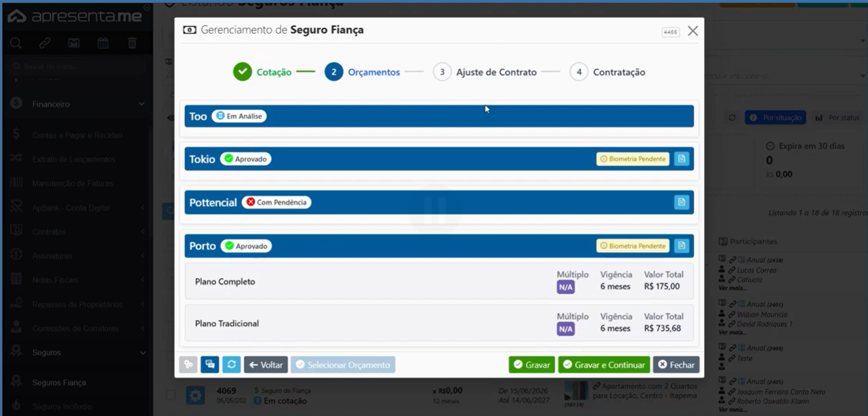Select the Orçamentos step
The height and width of the screenshot is (416, 868).
363,72
